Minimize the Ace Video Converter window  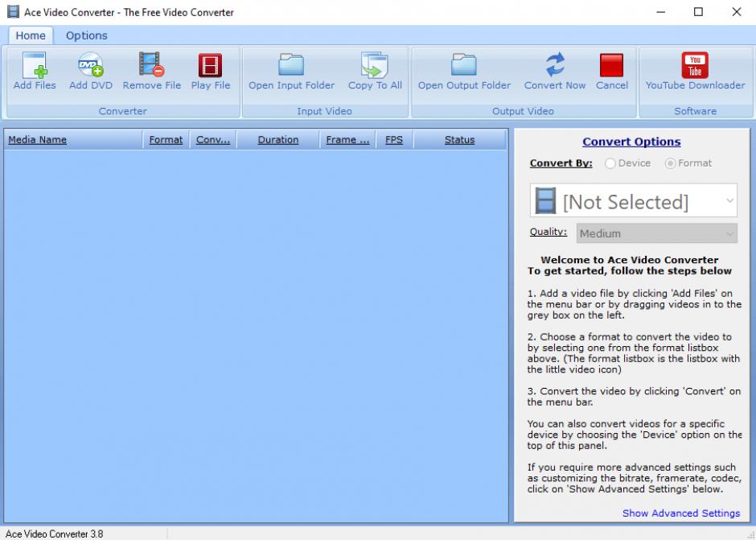(661, 12)
